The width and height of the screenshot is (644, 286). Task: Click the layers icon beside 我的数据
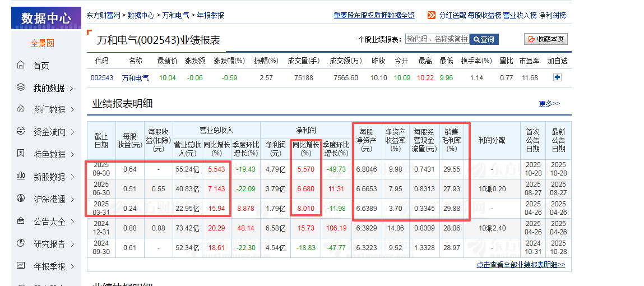pos(21,87)
